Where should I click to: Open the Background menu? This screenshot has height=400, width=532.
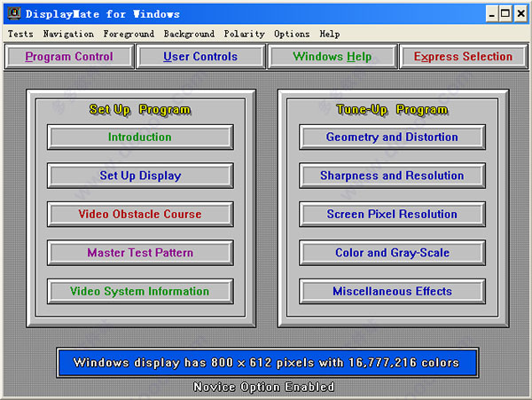pyautogui.click(x=189, y=34)
